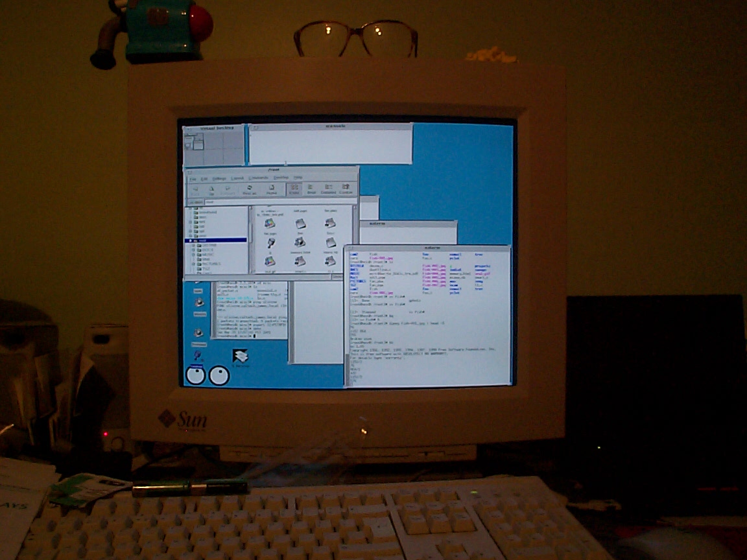Click the Back arrow toolbar icon
This screenshot has height=560, width=747.
[195, 189]
